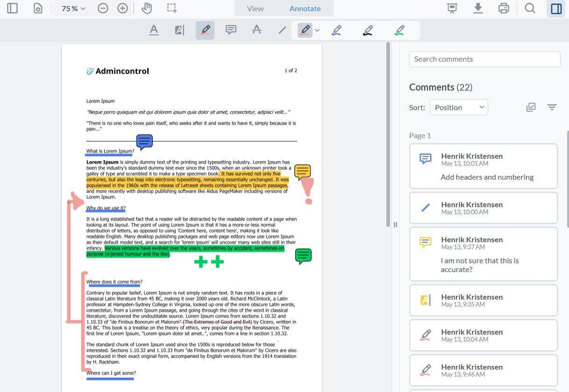Expand the pen preset style dropdown arrow
Image resolution: width=569 pixels, height=392 pixels.
(317, 30)
